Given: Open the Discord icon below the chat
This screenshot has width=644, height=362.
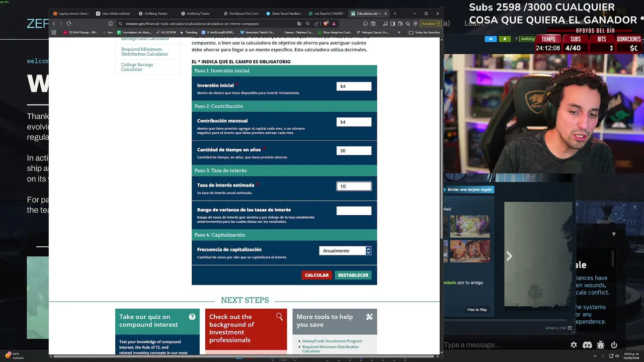Looking at the screenshot, I should 587,345.
